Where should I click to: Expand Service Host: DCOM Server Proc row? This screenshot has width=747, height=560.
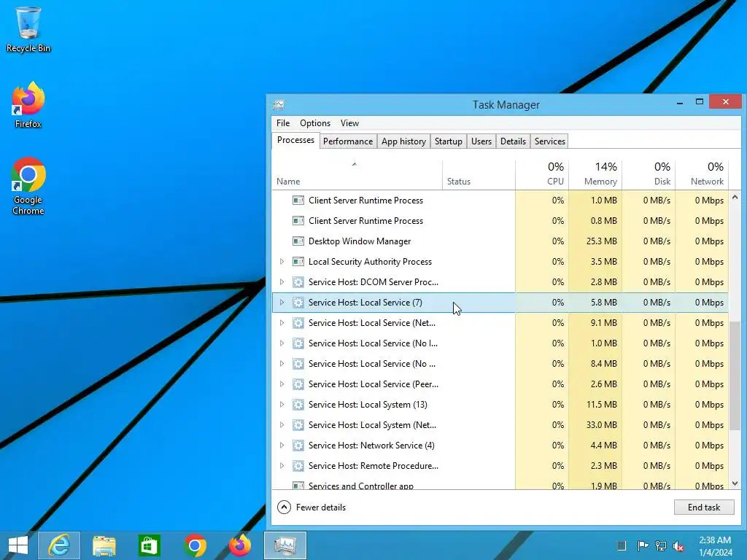(x=282, y=282)
